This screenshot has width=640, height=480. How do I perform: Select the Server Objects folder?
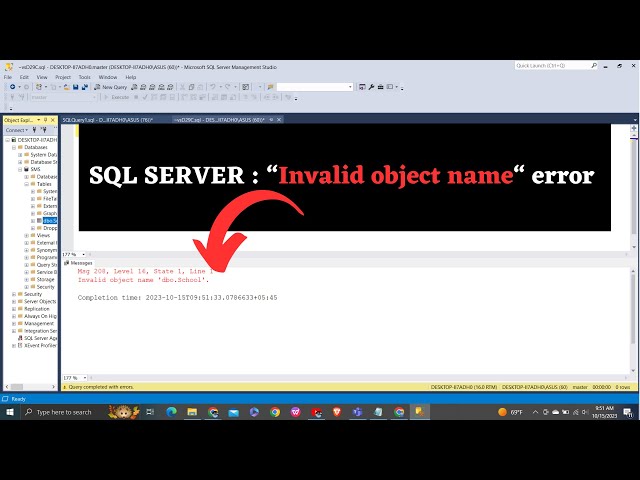click(40, 302)
